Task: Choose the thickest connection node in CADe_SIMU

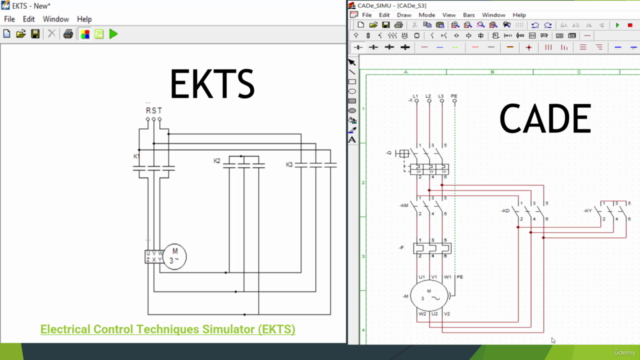Action: (405, 47)
